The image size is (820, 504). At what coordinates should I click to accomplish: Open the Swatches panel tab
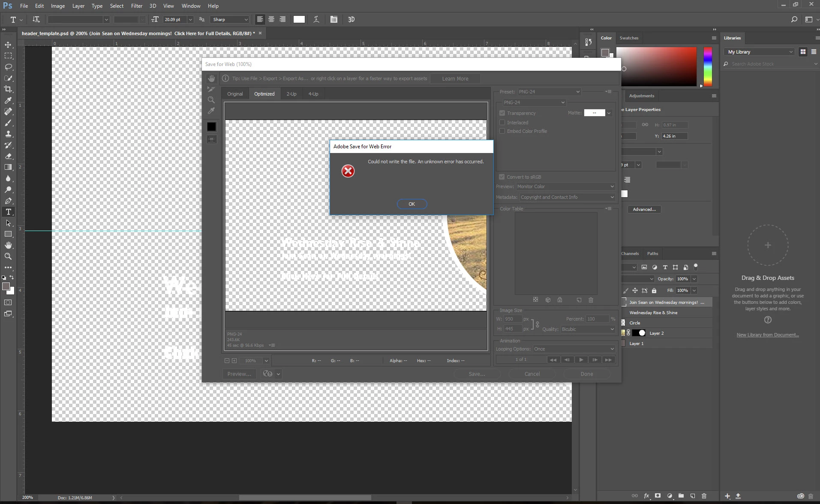click(x=629, y=38)
